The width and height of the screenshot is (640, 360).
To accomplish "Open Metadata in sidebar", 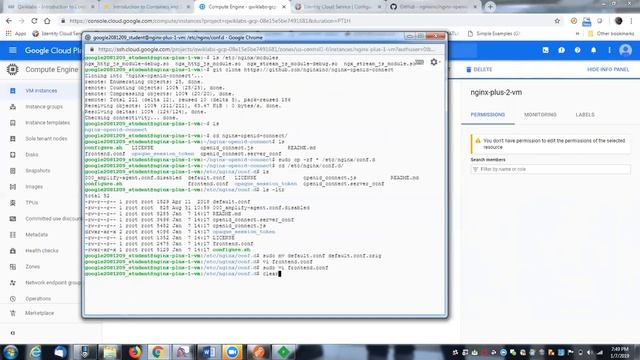I will (x=36, y=235).
